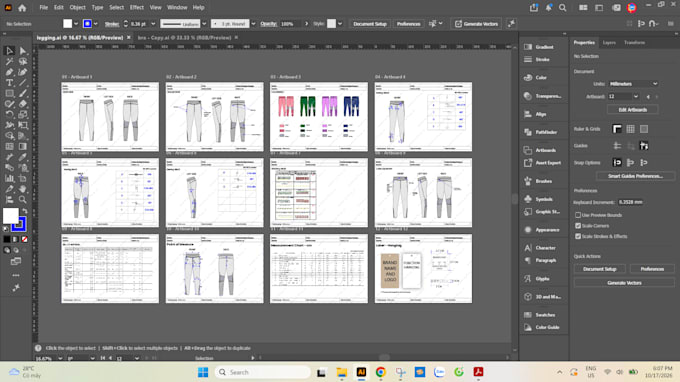Viewport: 680px width, 382px height.
Task: Select the Selection tool arrow
Action: 9,51
